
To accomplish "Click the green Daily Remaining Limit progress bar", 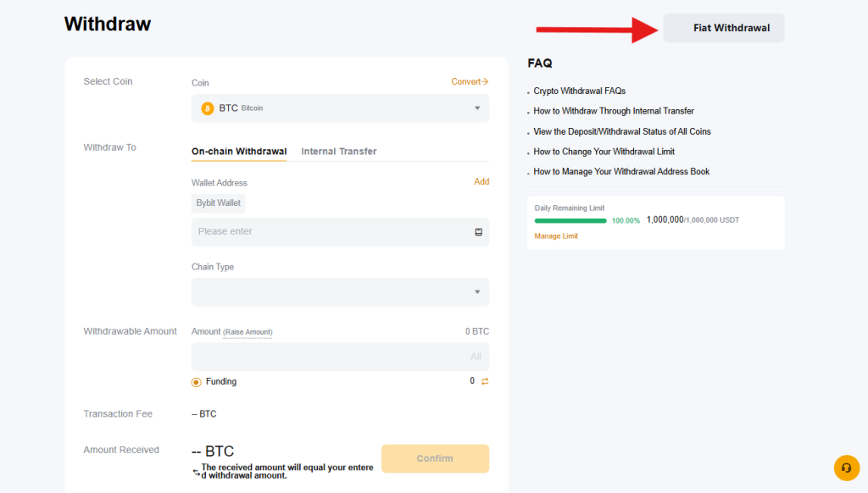I will (x=570, y=219).
